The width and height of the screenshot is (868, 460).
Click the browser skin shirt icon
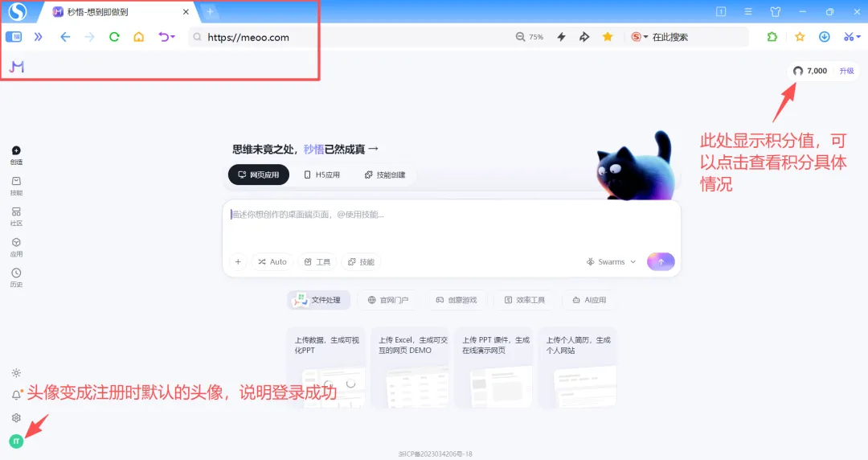tap(775, 11)
